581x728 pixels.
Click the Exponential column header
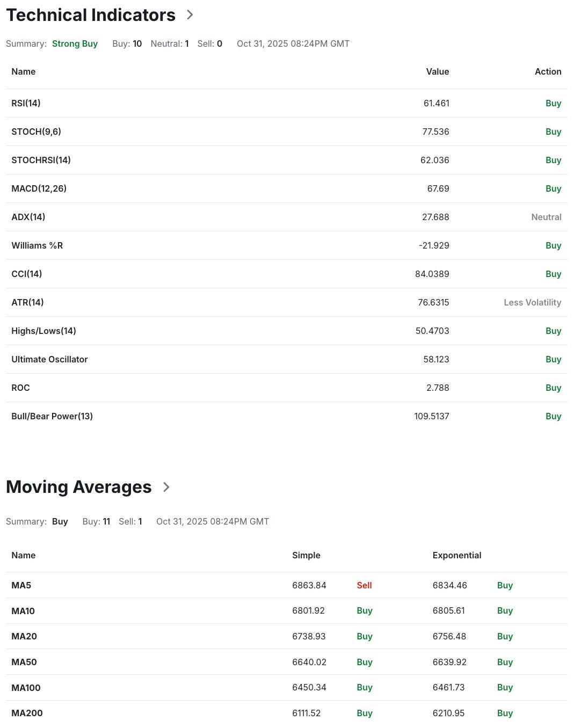coord(457,555)
